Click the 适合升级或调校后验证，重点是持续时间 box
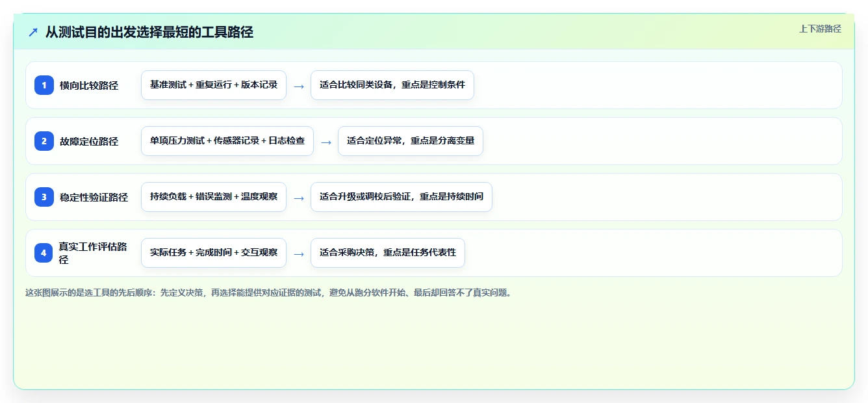The image size is (868, 403). (x=402, y=197)
